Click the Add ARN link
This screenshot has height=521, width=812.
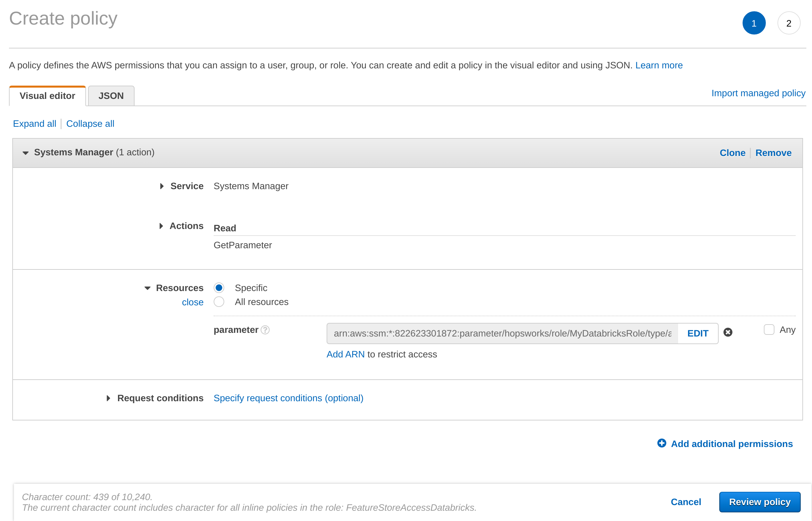click(346, 354)
